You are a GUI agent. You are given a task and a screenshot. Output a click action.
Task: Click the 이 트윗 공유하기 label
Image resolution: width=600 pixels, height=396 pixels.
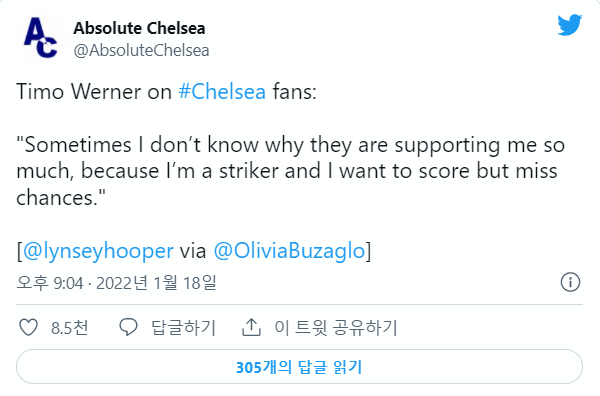[x=336, y=328]
